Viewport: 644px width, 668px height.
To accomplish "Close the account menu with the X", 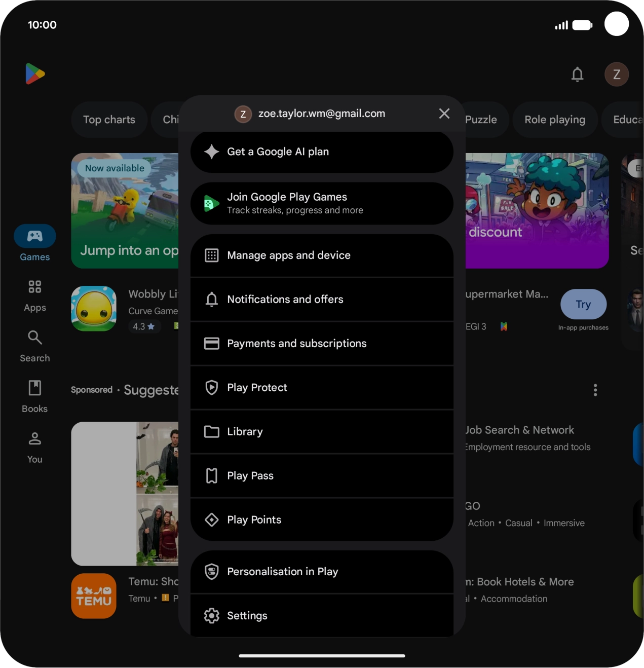I will (444, 114).
